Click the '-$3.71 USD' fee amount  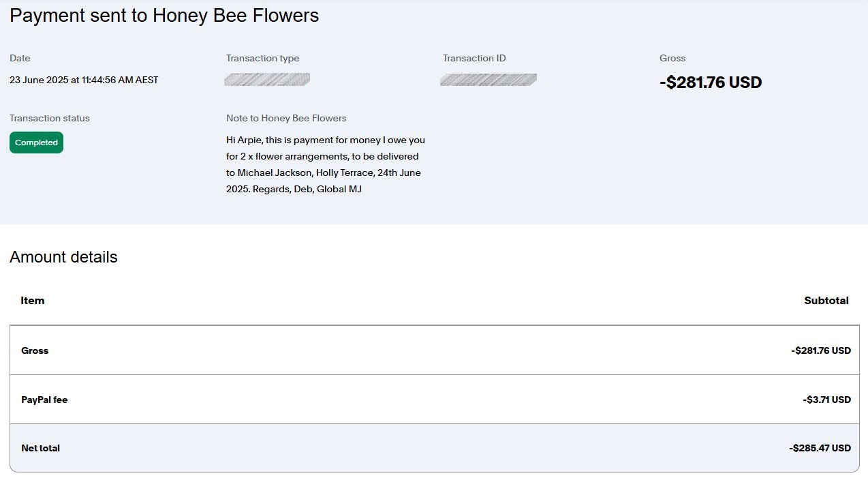(826, 400)
